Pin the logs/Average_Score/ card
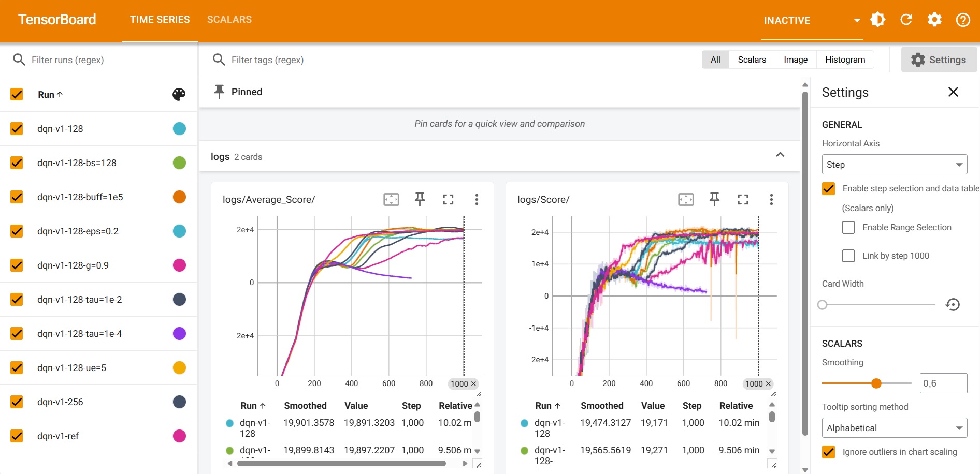 pos(420,199)
